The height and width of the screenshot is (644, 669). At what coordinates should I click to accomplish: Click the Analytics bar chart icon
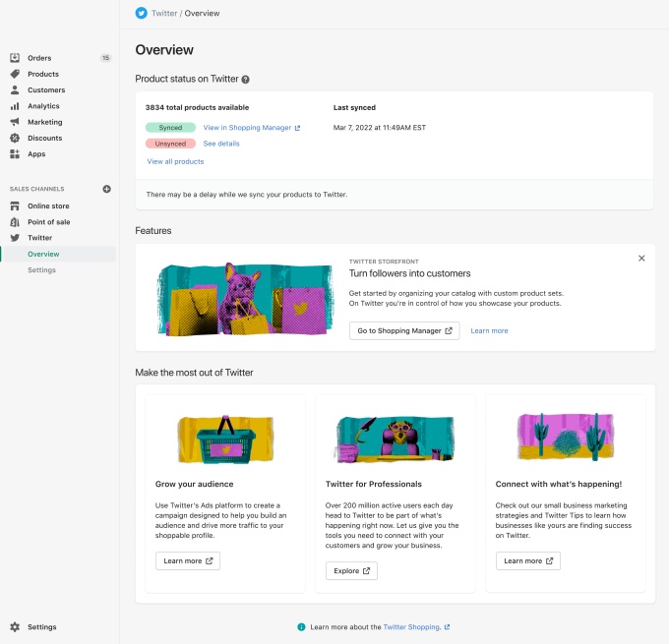click(15, 106)
